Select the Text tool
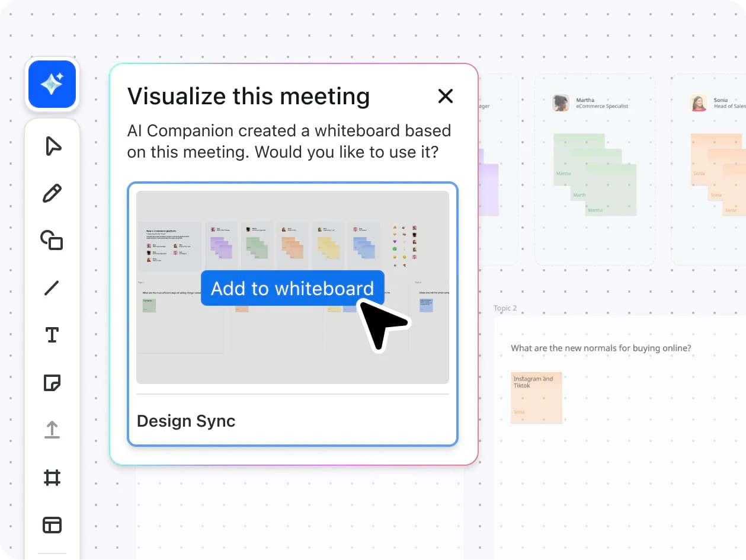The image size is (746, 560). point(52,335)
